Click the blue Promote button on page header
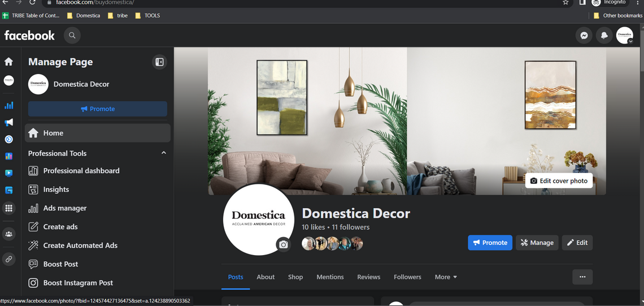Image resolution: width=644 pixels, height=306 pixels. 490,243
